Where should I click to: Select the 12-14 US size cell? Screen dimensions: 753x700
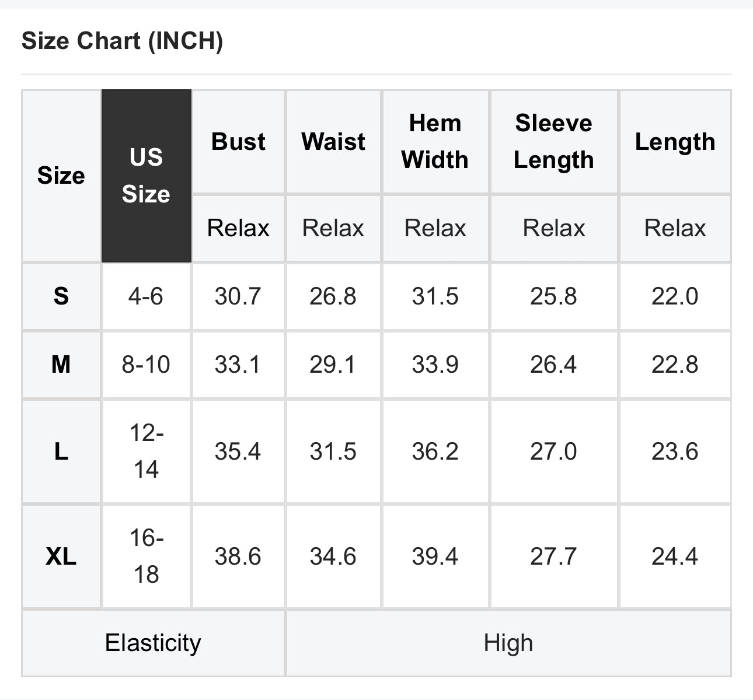coord(146,452)
